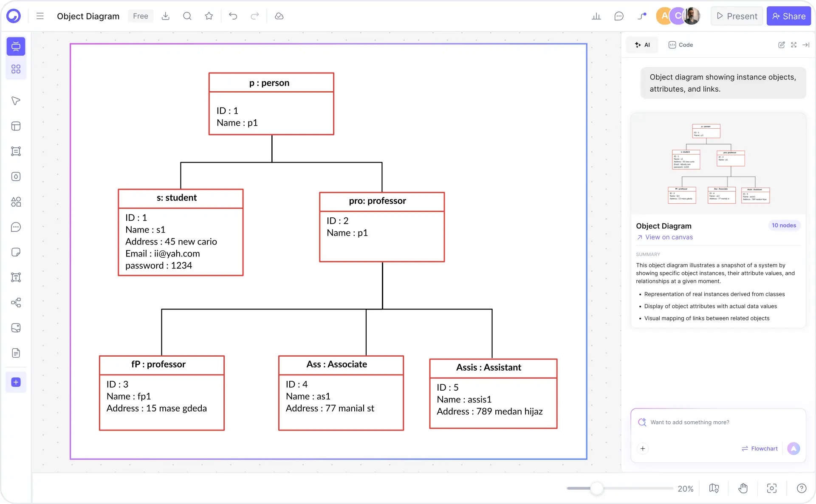Click the Present button

click(x=736, y=16)
